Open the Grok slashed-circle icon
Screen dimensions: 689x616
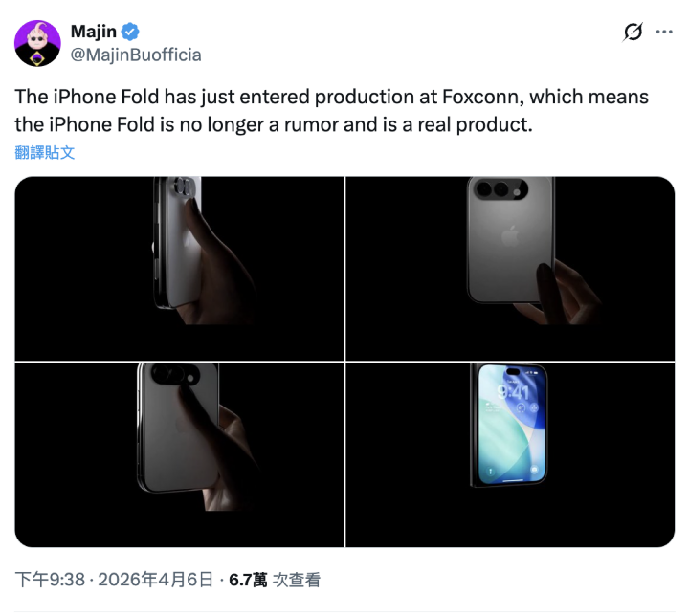click(633, 32)
